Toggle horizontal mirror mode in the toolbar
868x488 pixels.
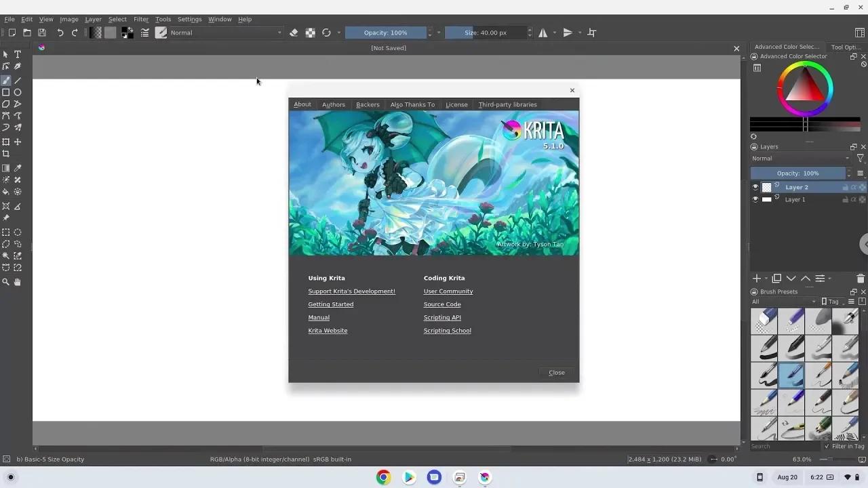point(542,32)
